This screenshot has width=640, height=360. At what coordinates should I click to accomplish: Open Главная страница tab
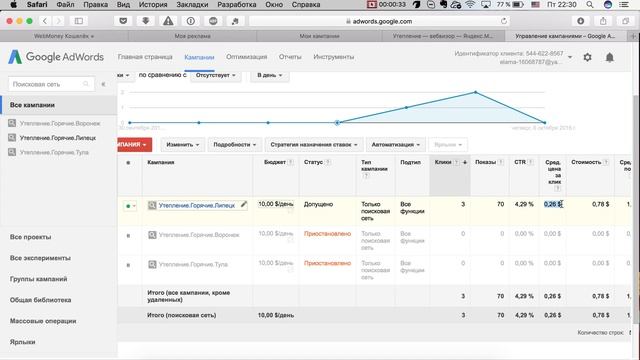[145, 57]
